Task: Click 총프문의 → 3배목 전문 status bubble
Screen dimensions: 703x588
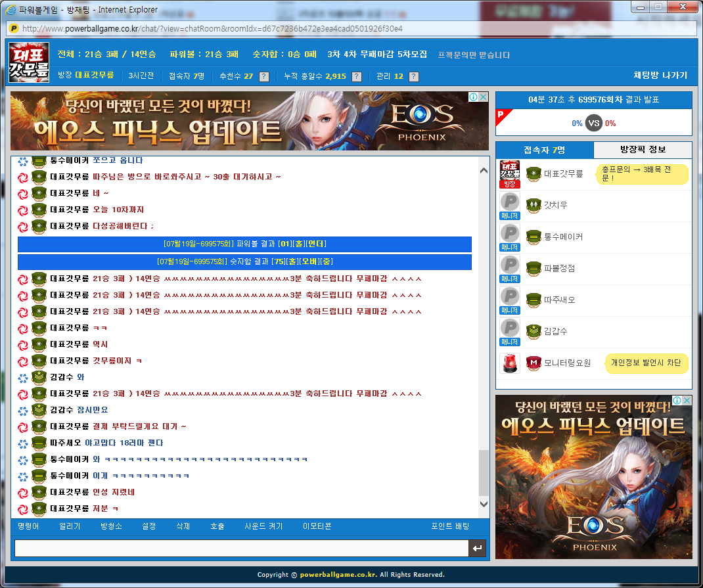Action: pos(642,174)
